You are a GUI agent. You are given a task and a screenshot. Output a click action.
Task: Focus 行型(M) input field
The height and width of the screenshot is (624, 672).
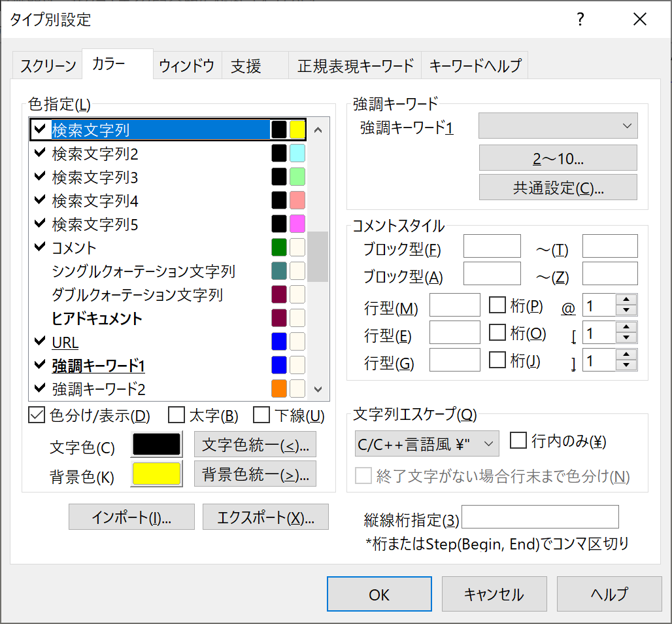(x=455, y=305)
